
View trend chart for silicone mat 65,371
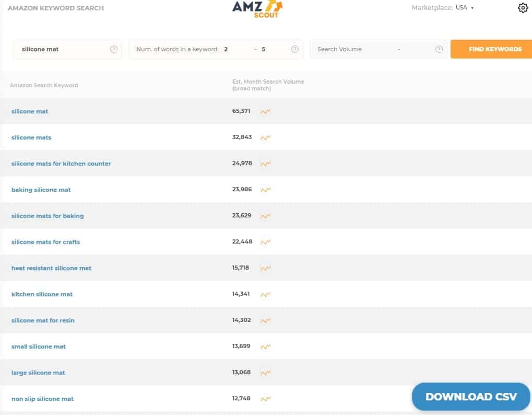point(265,111)
